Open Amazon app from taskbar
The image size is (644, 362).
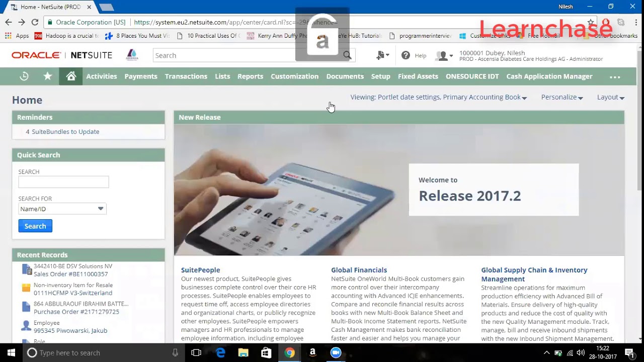312,353
